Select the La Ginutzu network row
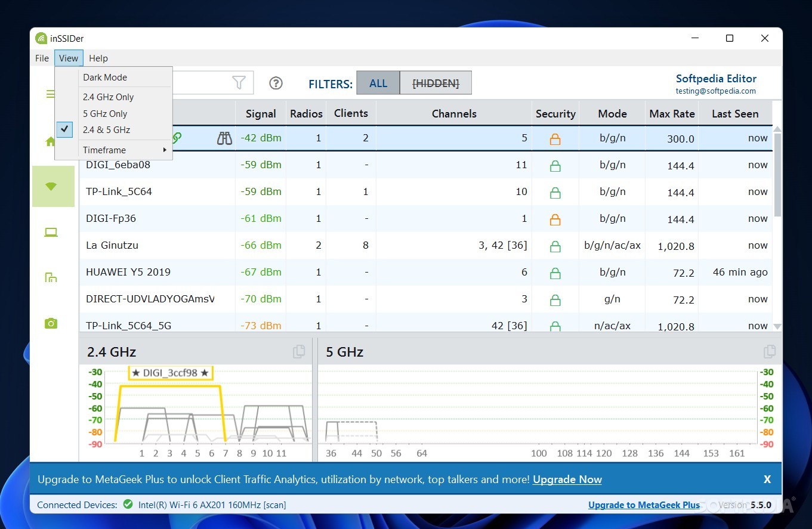 pyautogui.click(x=426, y=246)
